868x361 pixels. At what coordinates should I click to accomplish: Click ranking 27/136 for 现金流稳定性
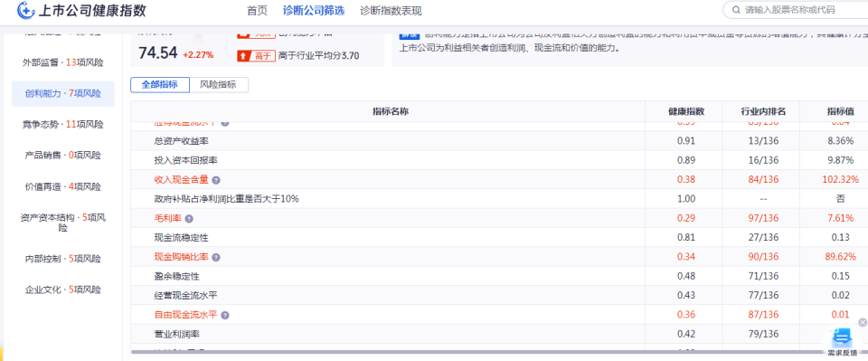[763, 238]
